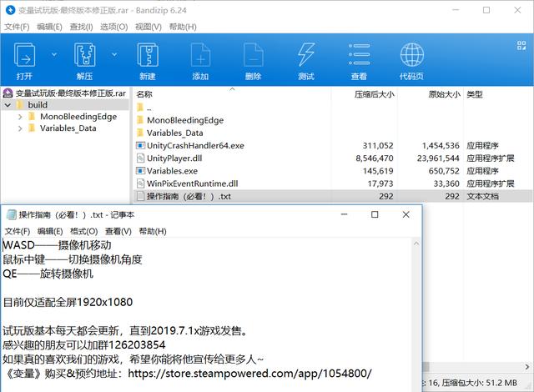Expand the MonoBleedingEdge tree node

pyautogui.click(x=20, y=117)
